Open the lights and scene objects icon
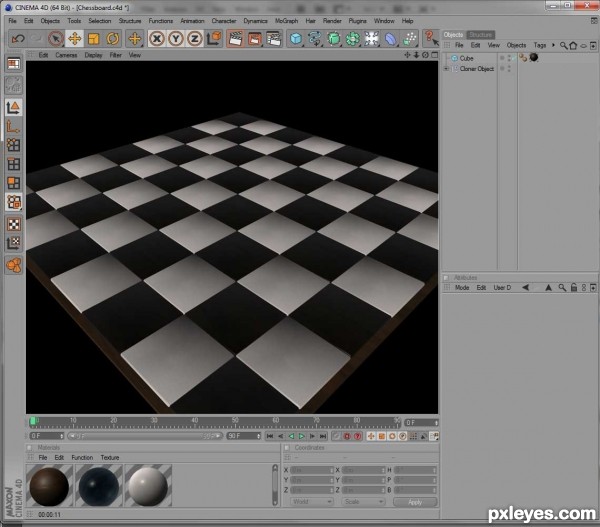Image resolution: width=600 pixels, height=527 pixels. [x=372, y=39]
